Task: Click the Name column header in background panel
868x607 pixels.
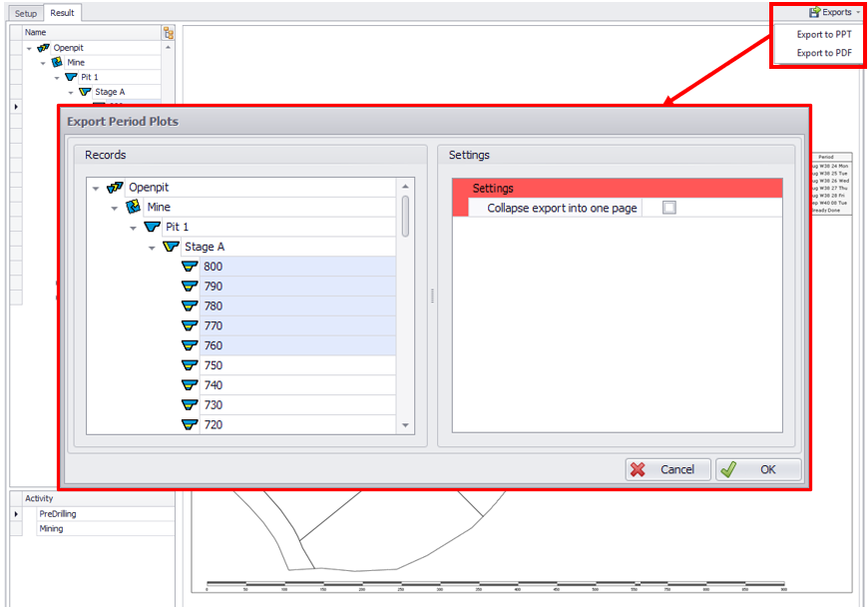Action: coord(92,33)
